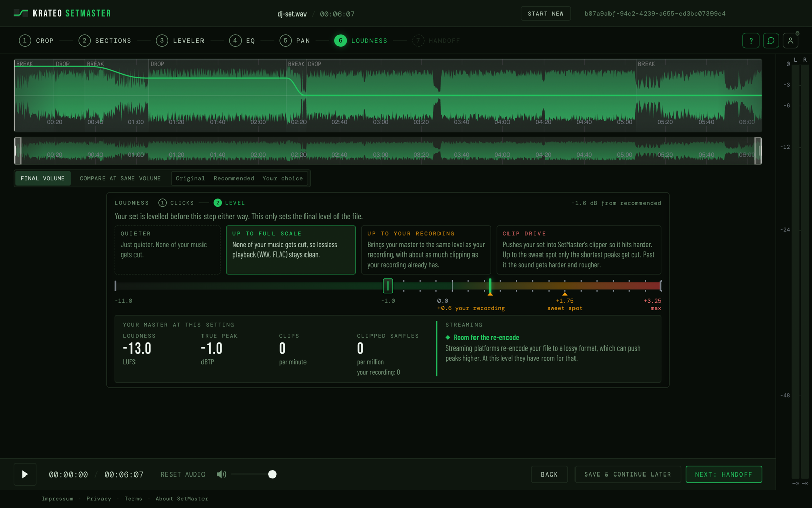Open the Level sub-step
Image resolution: width=812 pixels, height=508 pixels.
coord(229,203)
